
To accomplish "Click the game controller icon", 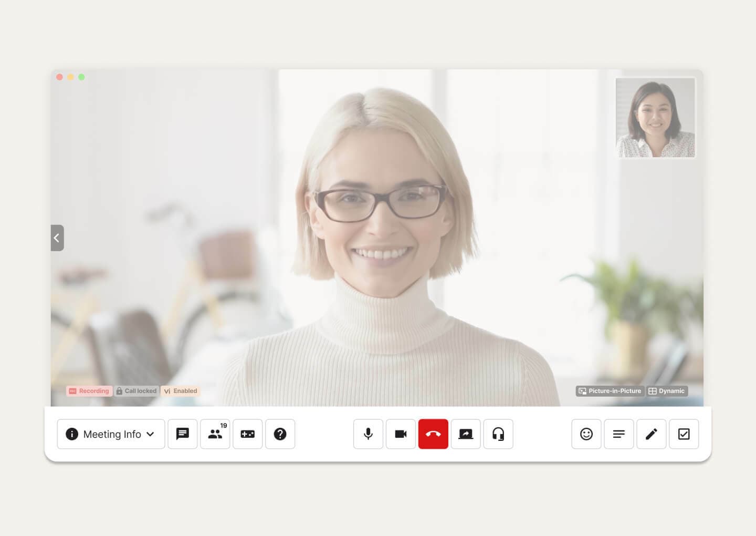I will click(247, 434).
